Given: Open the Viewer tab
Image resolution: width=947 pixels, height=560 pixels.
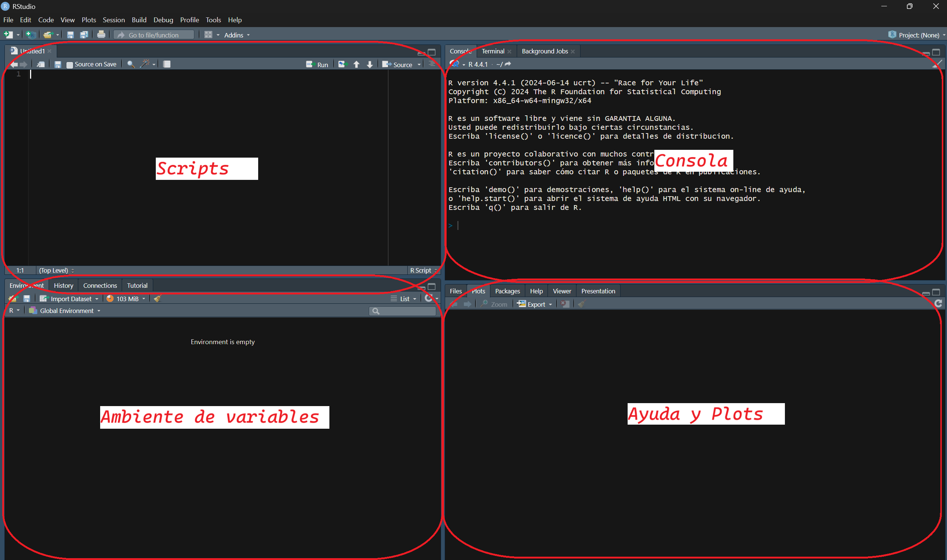Looking at the screenshot, I should point(562,291).
